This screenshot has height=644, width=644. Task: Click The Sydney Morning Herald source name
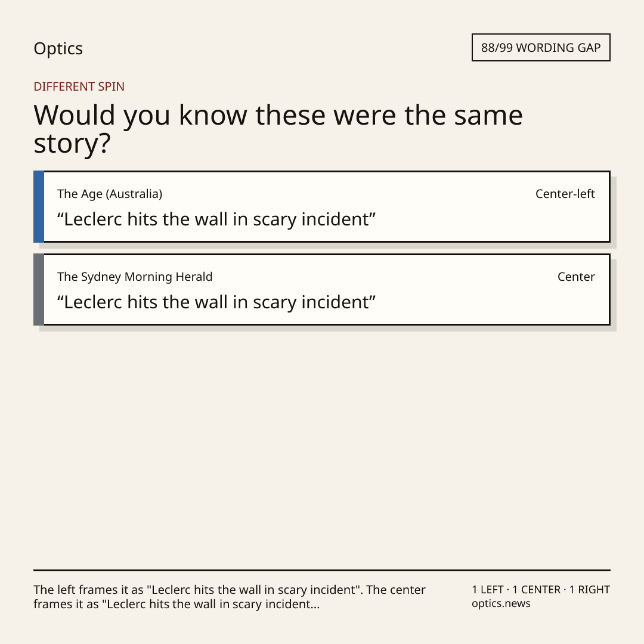pos(135,277)
